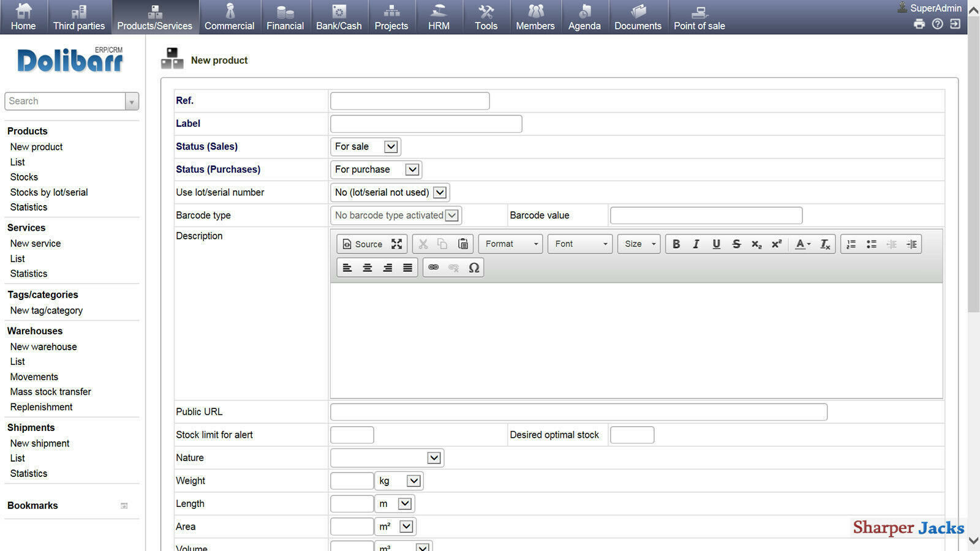Click the Public URL field

(x=579, y=412)
